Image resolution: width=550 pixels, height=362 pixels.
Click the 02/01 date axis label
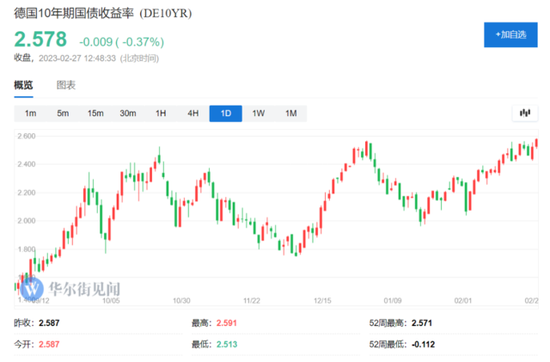click(463, 301)
